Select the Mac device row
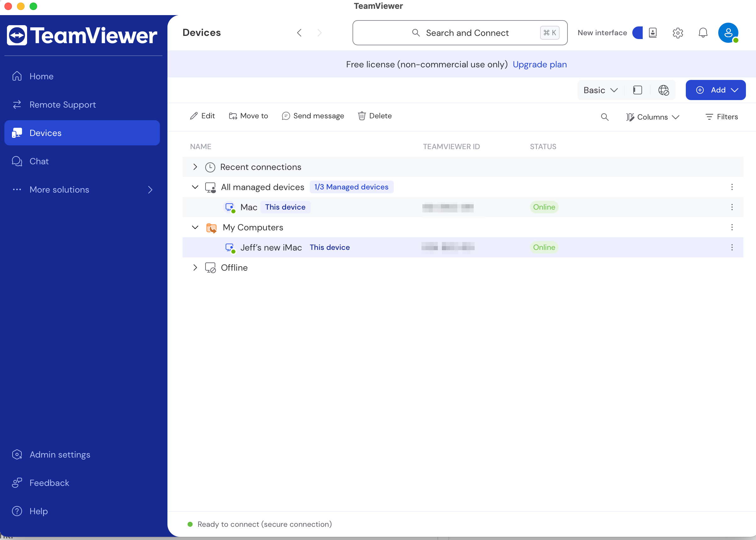 click(463, 207)
